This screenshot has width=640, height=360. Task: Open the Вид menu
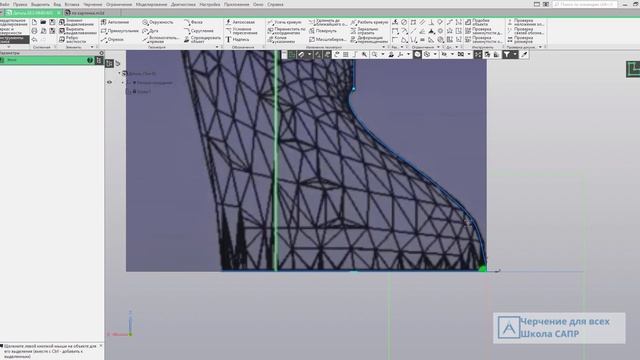tap(57, 4)
